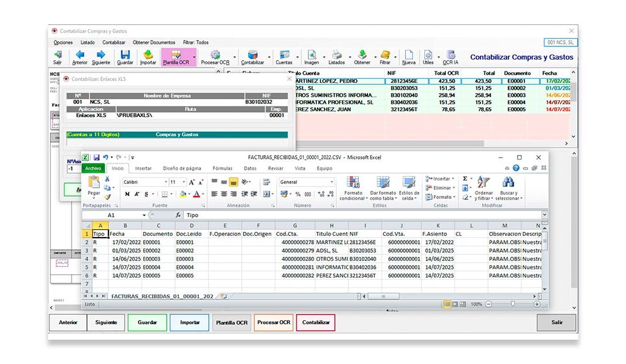The image size is (626, 364).
Task: Open the Archivo tab in Excel
Action: (x=93, y=169)
